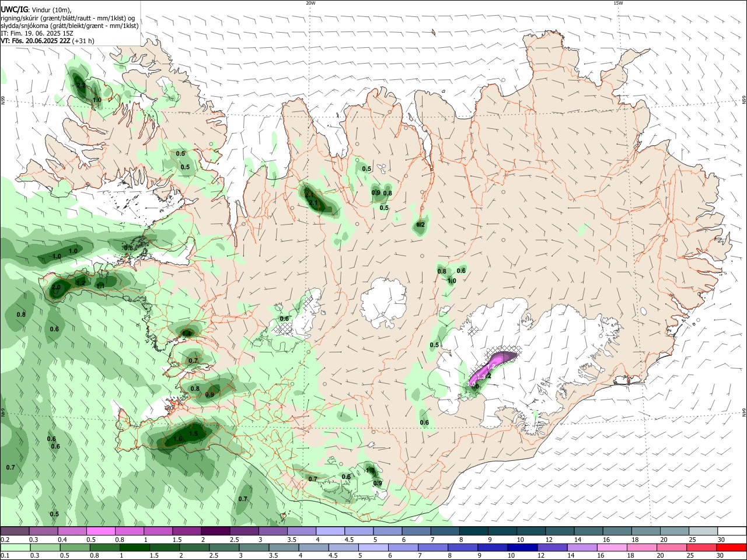Click the mauve snow legend swatch starting at 0.2
747x560 pixels.
(14, 531)
